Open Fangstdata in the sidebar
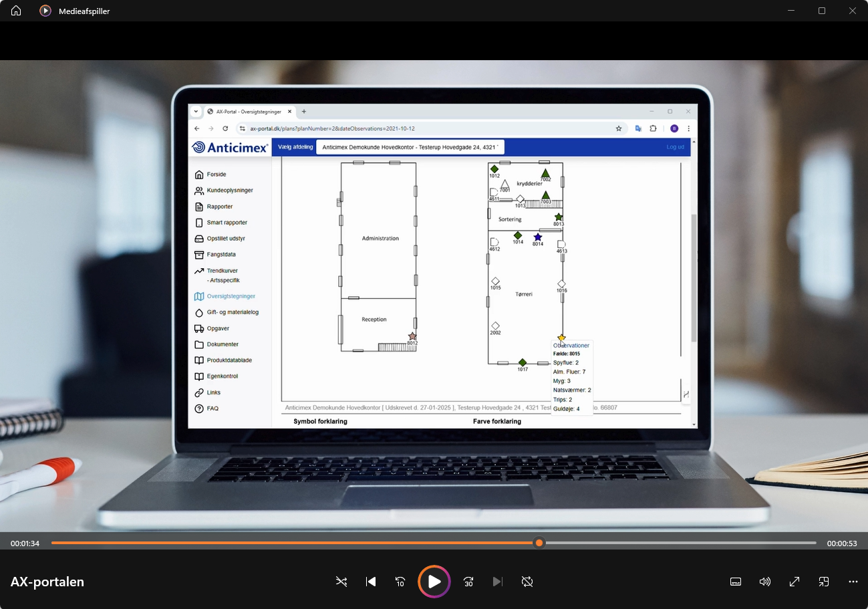The width and height of the screenshot is (868, 609). pyautogui.click(x=221, y=255)
